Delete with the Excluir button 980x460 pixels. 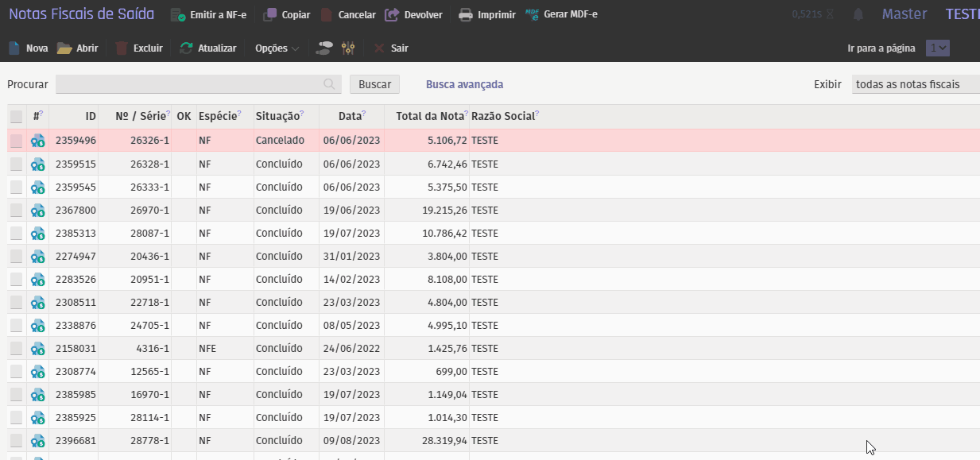(x=139, y=48)
